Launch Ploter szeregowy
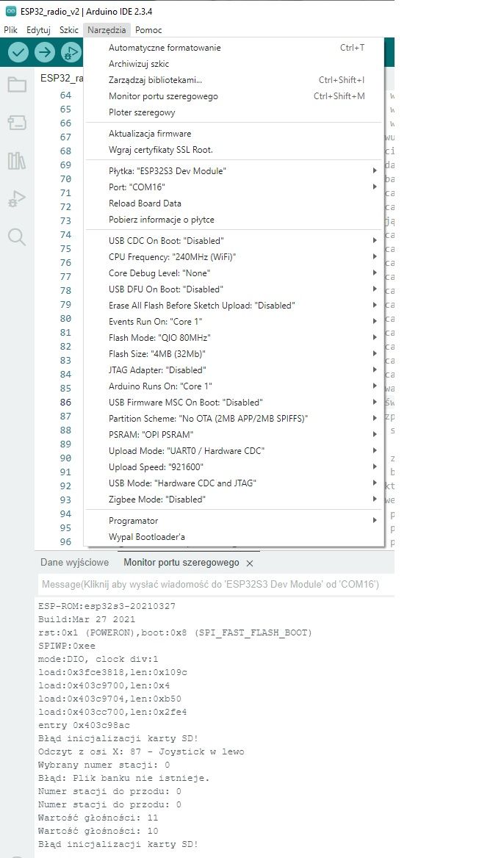This screenshot has height=858, width=504. pos(234,112)
